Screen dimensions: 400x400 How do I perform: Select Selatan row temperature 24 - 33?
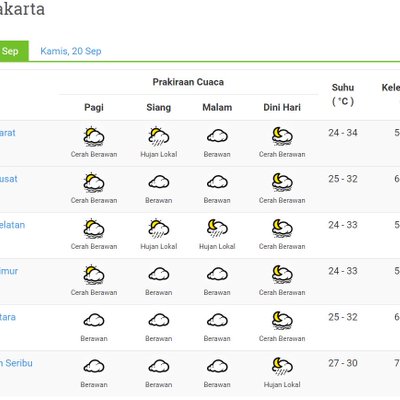343,225
